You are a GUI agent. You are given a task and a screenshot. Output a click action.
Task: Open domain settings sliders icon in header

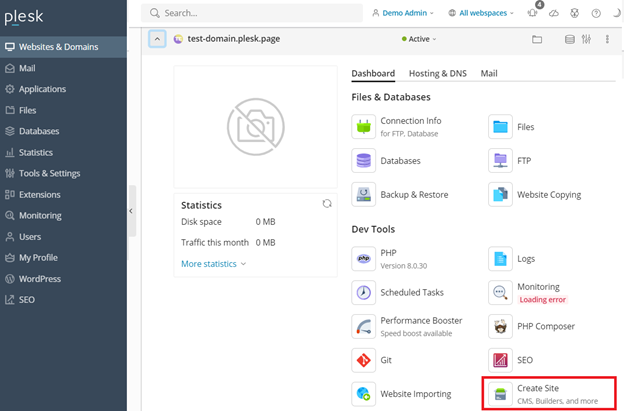pyautogui.click(x=586, y=39)
